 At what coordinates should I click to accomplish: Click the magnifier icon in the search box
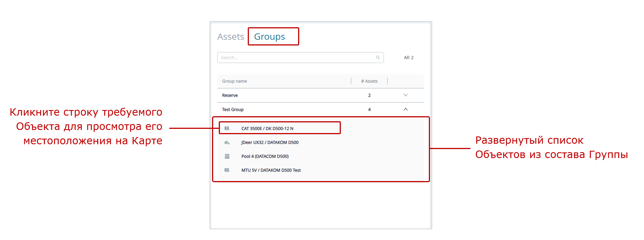coord(378,58)
